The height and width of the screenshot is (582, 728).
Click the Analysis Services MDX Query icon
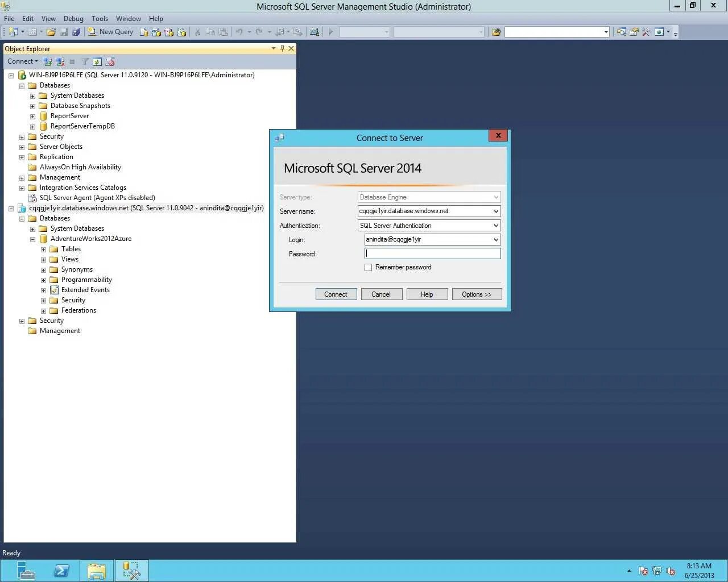(x=156, y=32)
